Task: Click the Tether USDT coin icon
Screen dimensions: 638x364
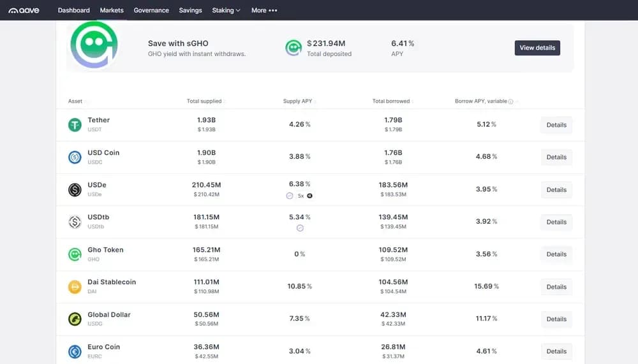Action: pyautogui.click(x=75, y=125)
